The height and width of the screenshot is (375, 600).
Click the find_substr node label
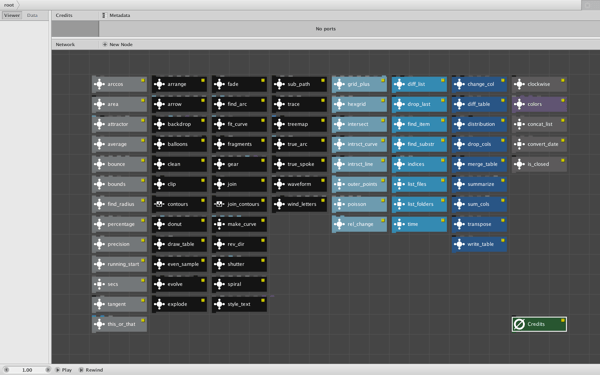(x=421, y=144)
